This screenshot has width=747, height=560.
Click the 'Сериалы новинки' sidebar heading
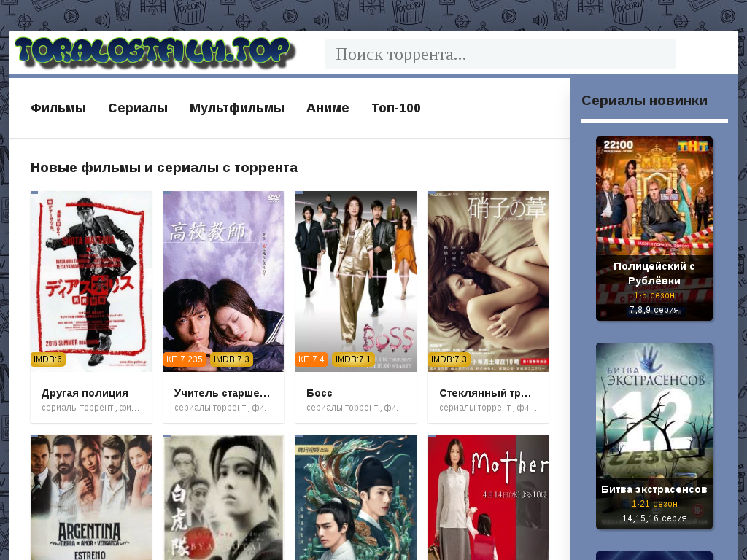(x=645, y=101)
